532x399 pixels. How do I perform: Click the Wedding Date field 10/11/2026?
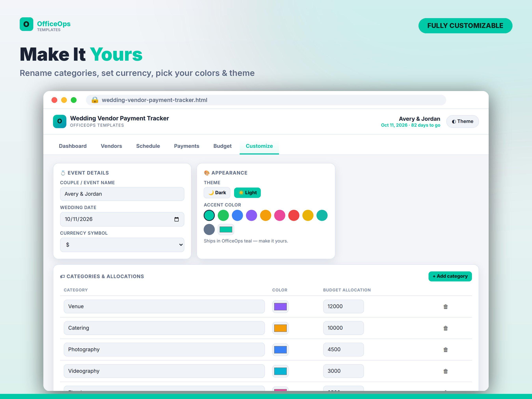point(122,219)
